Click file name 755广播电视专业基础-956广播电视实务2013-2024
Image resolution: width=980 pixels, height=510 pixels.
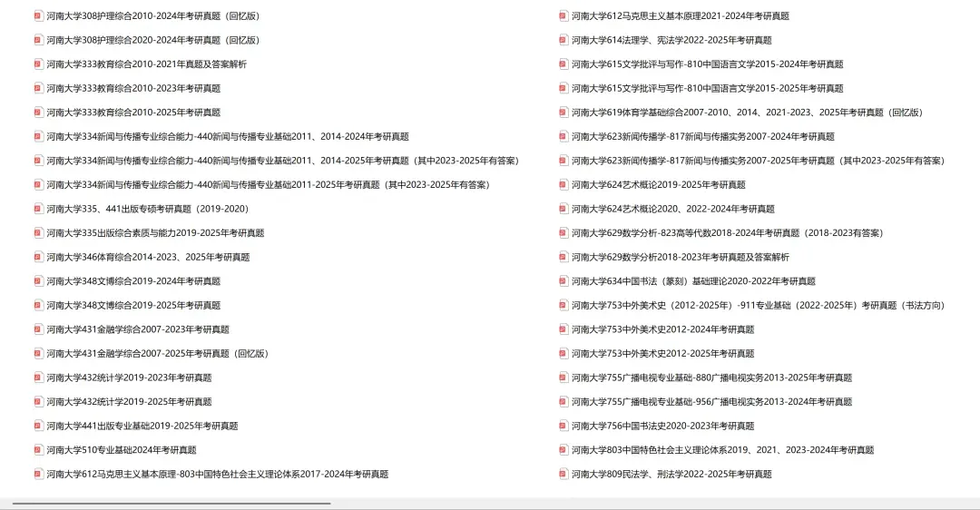click(712, 402)
